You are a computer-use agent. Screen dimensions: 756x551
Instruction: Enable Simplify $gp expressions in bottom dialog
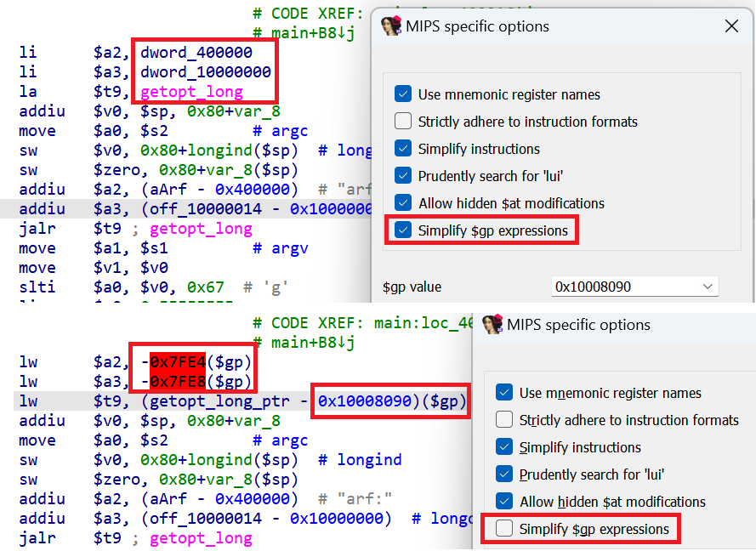[x=504, y=528]
